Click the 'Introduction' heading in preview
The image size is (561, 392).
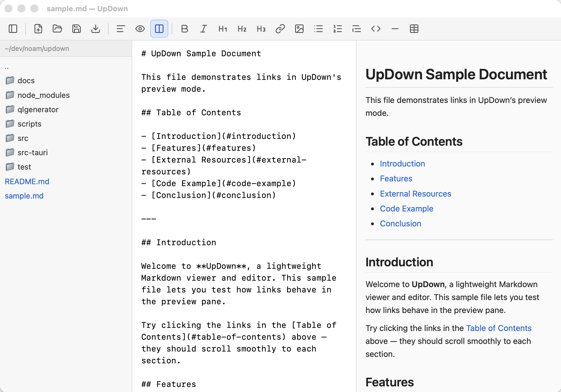[x=399, y=262]
